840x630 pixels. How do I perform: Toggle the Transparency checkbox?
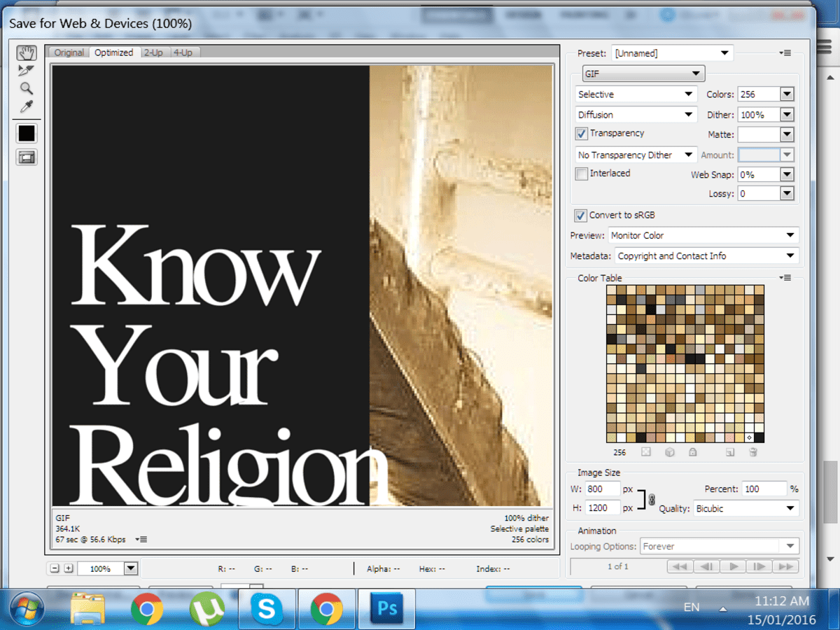pyautogui.click(x=582, y=134)
